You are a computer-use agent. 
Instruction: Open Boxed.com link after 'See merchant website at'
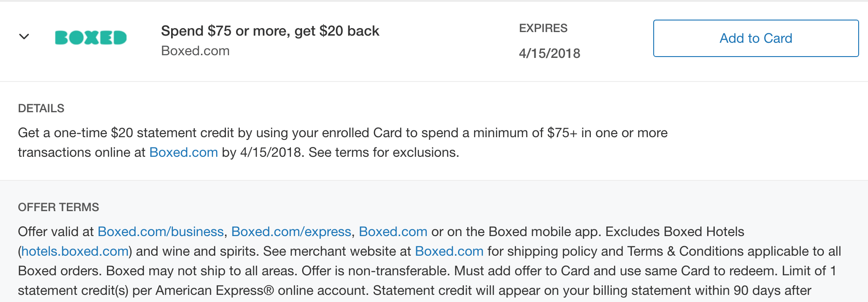449,251
